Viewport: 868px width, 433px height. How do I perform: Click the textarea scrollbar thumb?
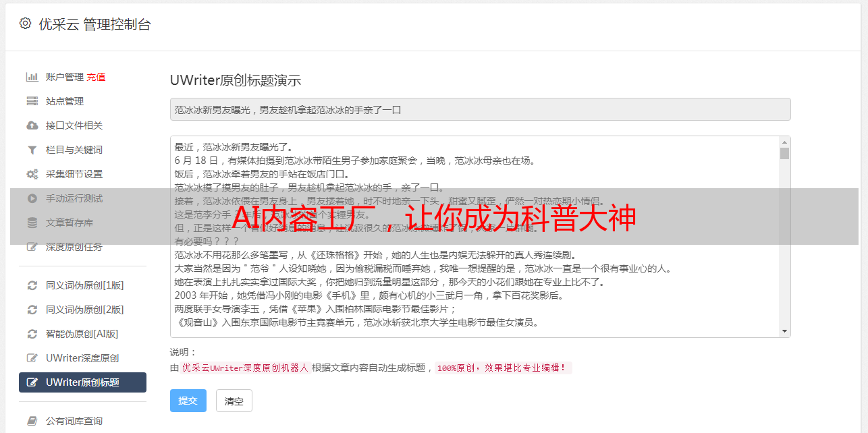pos(784,153)
